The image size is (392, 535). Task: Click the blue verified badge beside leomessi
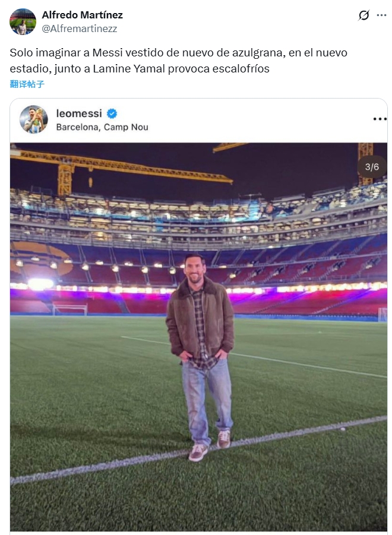(112, 113)
